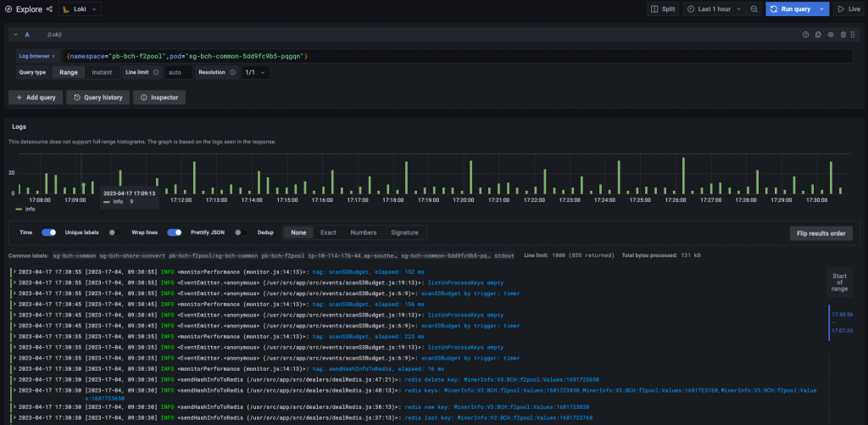The height and width of the screenshot is (425, 868).
Task: Collapse query row A chevron
Action: (15, 34)
